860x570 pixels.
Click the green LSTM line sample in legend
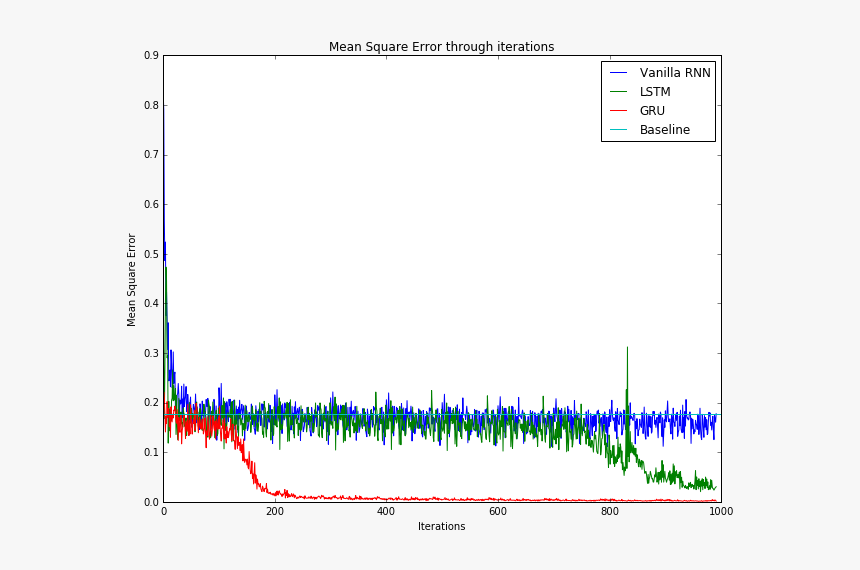click(619, 92)
